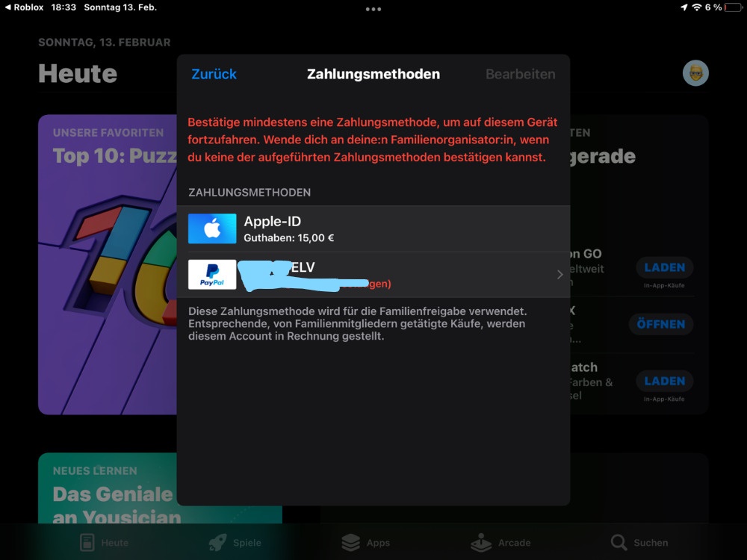Tap LADEN button for the GO app
The image size is (747, 560).
coord(665,267)
